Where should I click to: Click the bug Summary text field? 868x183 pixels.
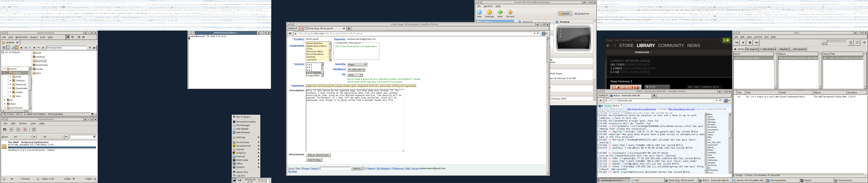(361, 86)
